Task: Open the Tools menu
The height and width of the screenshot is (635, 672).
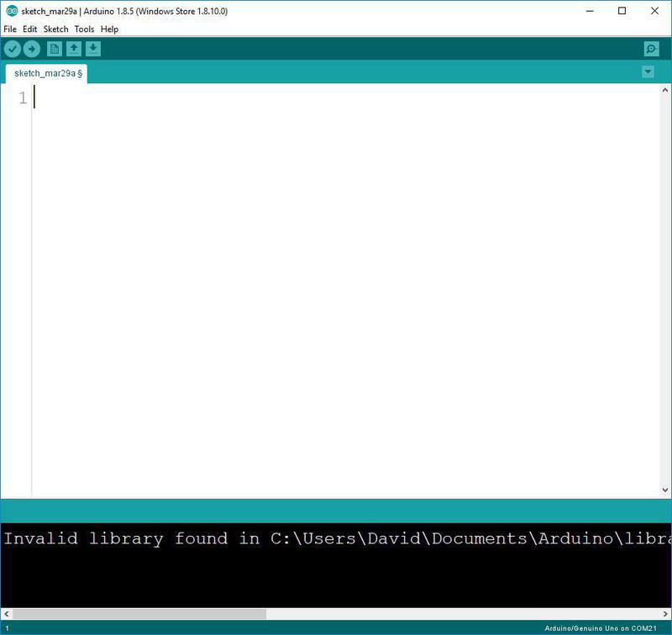Action: (84, 29)
